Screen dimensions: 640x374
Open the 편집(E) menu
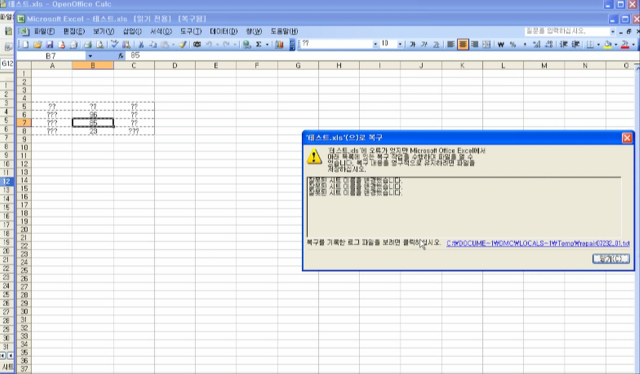(x=74, y=31)
